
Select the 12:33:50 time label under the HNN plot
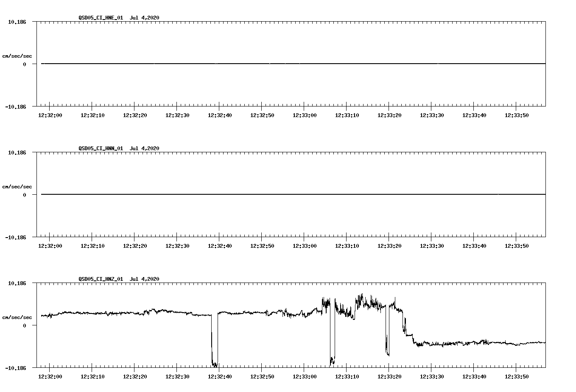[x=517, y=246]
